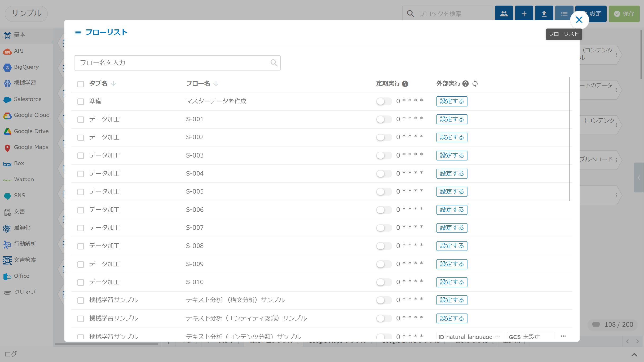The height and width of the screenshot is (362, 644).
Task: Click the flow list vertical scrollbar
Action: click(570, 139)
